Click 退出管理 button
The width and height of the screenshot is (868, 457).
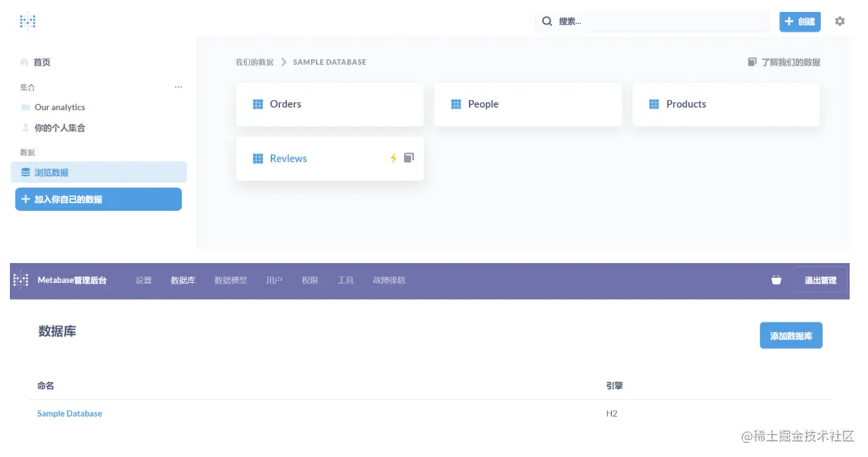820,280
